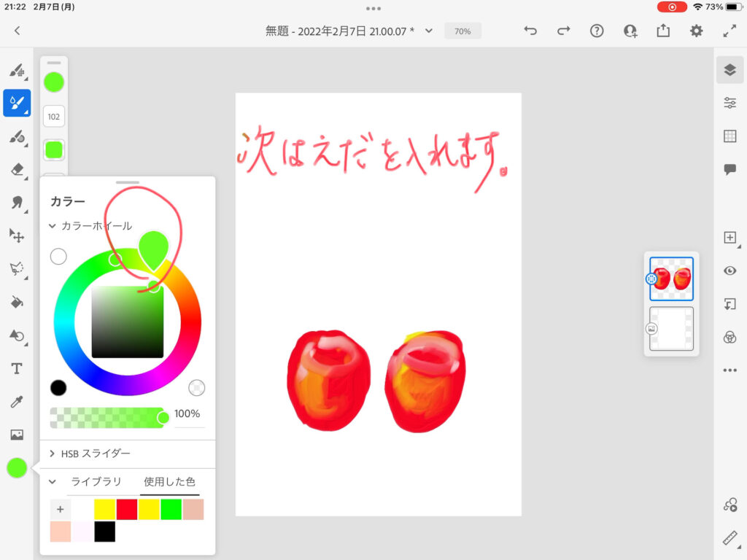
Task: Select the Move transform tool
Action: 17,235
